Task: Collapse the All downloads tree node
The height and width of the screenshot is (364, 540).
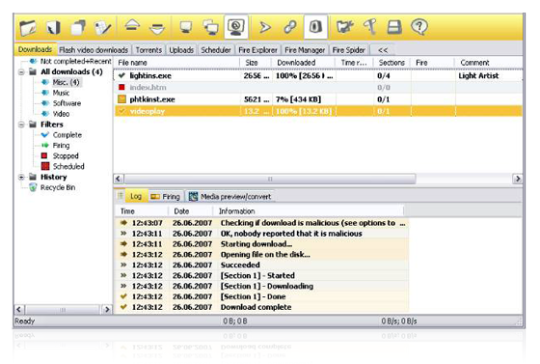Action: click(x=21, y=72)
